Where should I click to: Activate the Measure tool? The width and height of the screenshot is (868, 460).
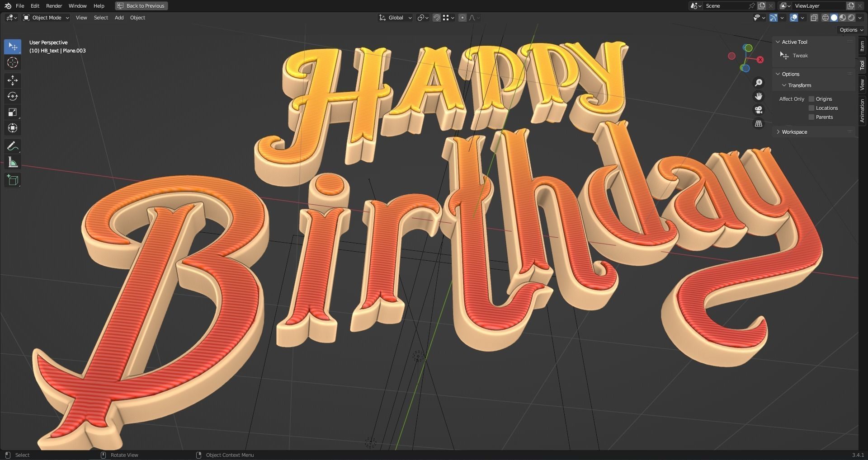point(13,162)
